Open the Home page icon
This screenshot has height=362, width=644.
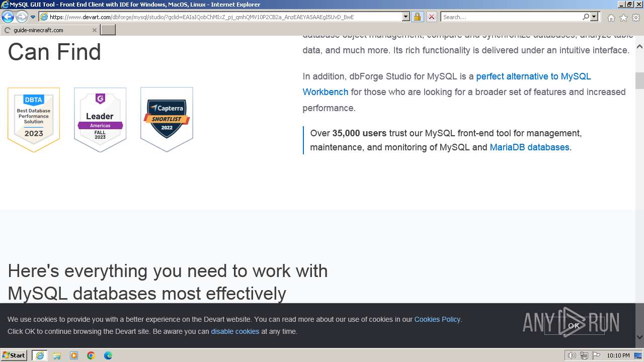click(x=611, y=18)
